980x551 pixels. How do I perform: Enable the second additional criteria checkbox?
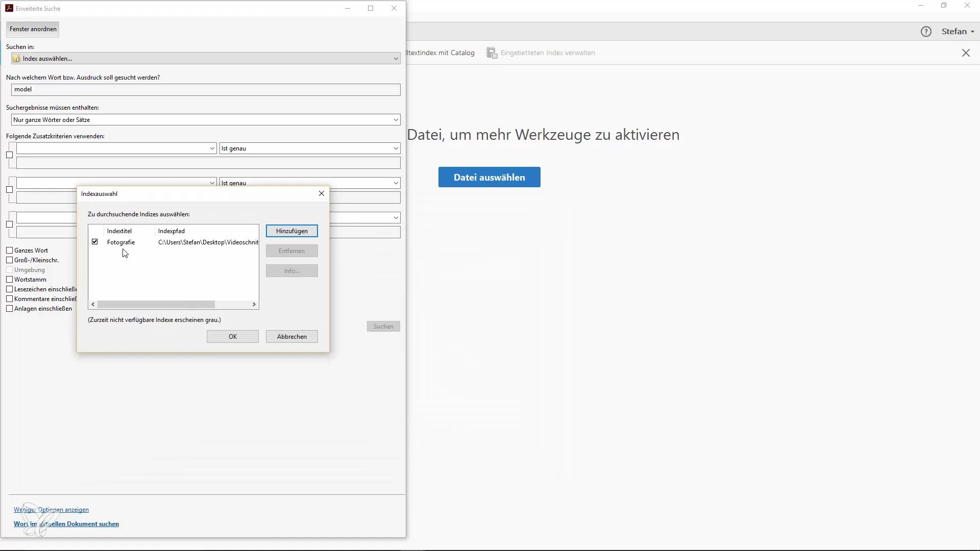9,190
